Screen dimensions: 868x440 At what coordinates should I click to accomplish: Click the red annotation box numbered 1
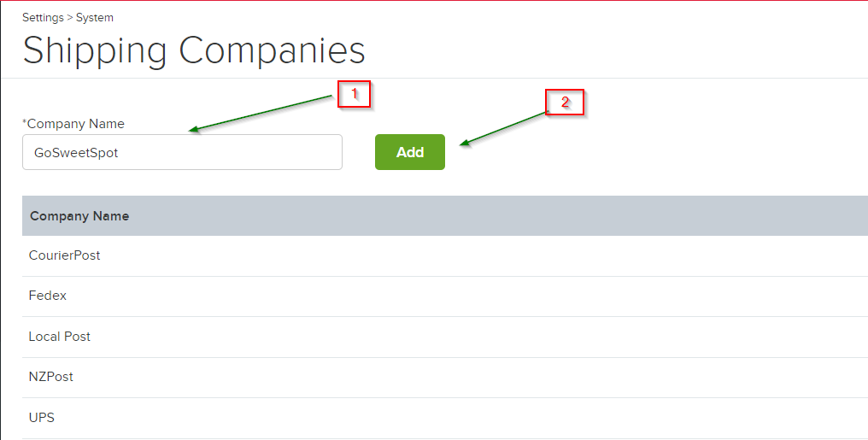pos(355,93)
